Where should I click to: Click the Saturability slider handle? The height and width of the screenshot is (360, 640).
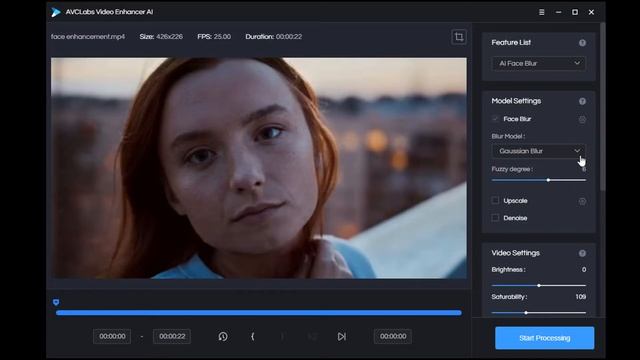pos(526,313)
